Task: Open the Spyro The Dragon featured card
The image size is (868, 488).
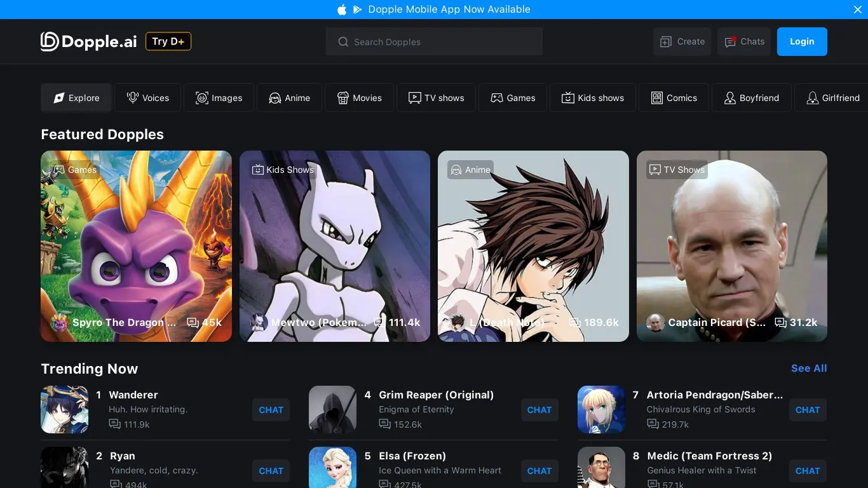Action: [x=136, y=246]
